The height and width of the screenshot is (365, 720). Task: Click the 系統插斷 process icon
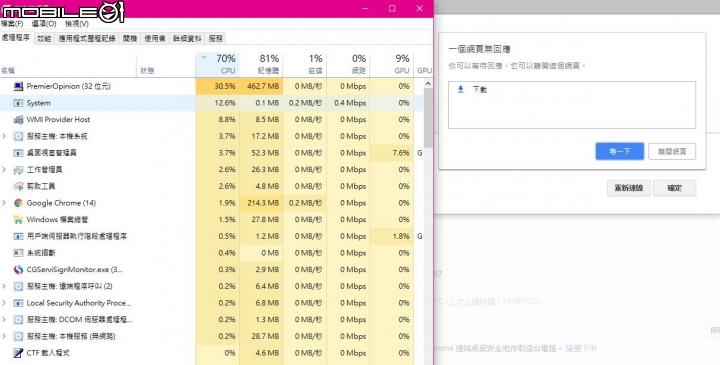click(x=18, y=253)
